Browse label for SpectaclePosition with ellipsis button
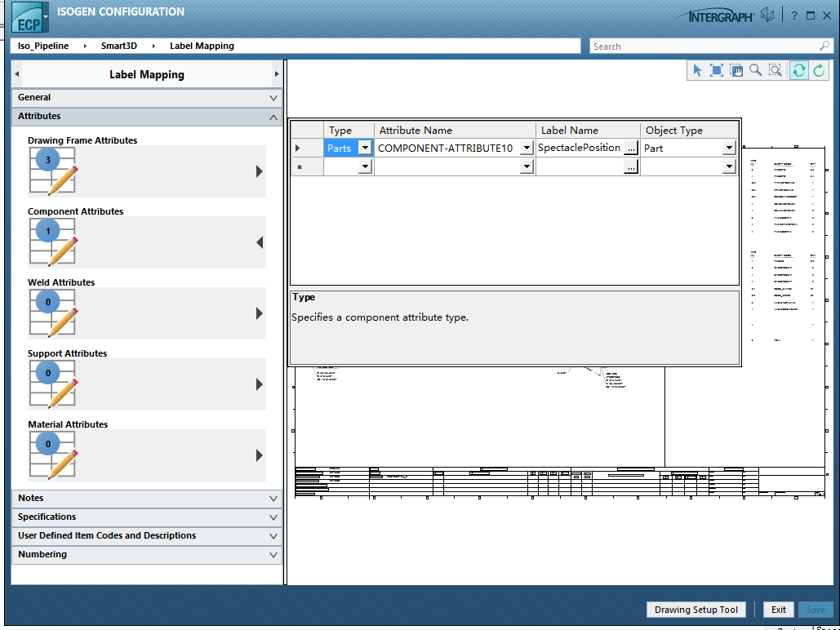Screen dimensions: 840x630 click(x=631, y=149)
